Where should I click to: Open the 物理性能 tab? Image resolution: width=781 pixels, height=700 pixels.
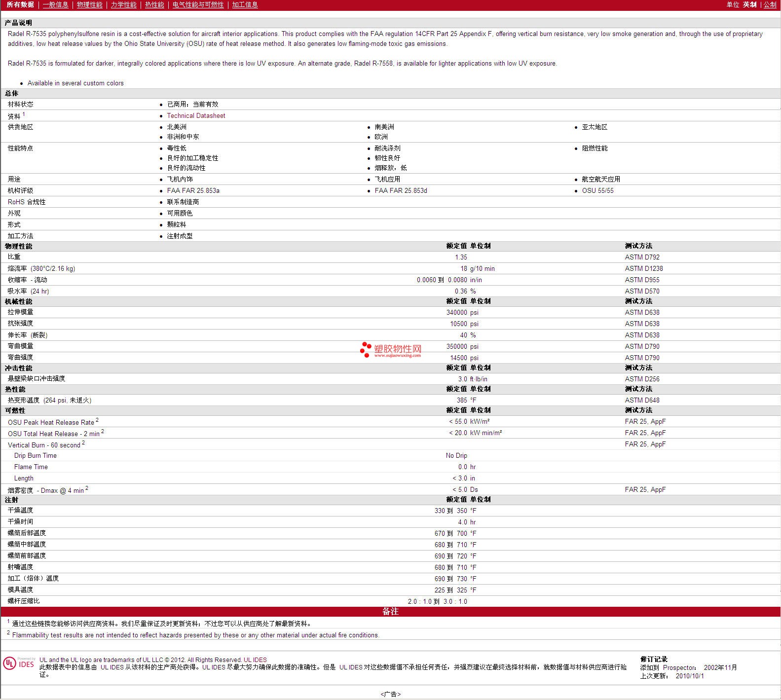[89, 5]
